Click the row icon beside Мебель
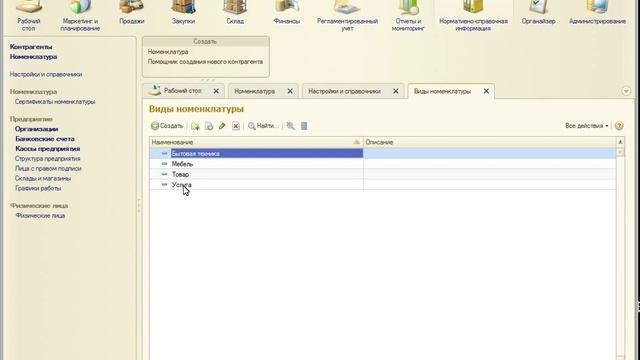Viewport: 640px width, 360px height. click(x=164, y=164)
